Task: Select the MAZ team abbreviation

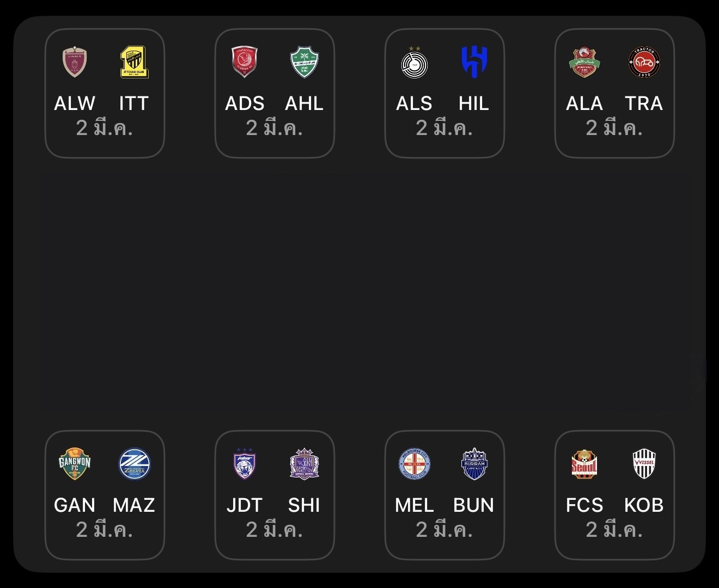Action: (x=134, y=505)
